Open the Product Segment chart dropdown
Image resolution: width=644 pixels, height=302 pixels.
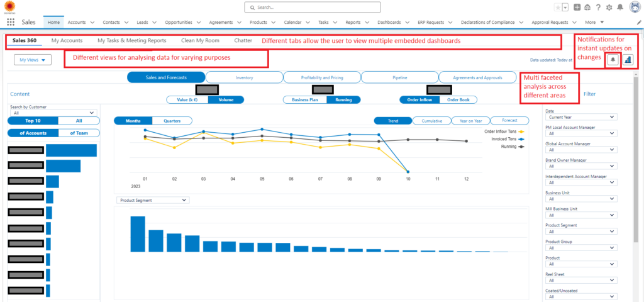tap(153, 200)
